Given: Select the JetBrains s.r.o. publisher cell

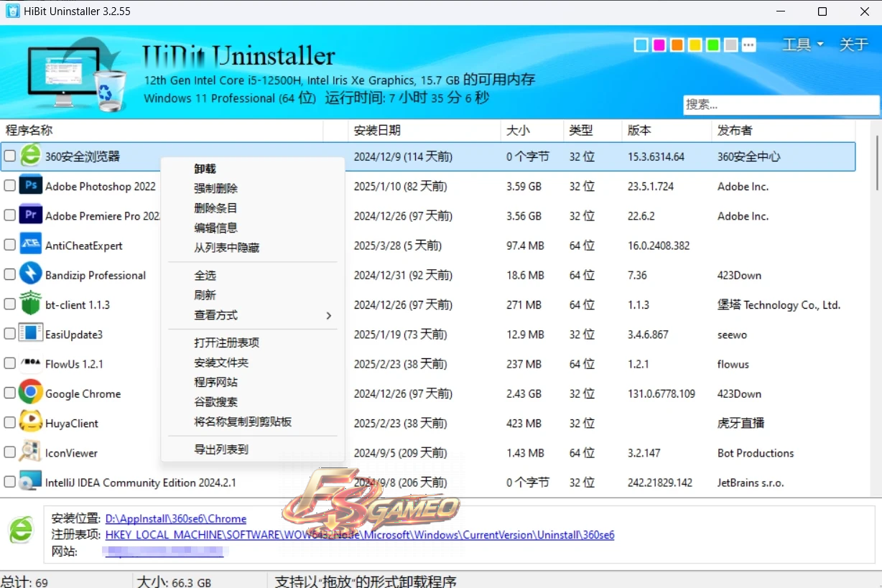Looking at the screenshot, I should 751,482.
